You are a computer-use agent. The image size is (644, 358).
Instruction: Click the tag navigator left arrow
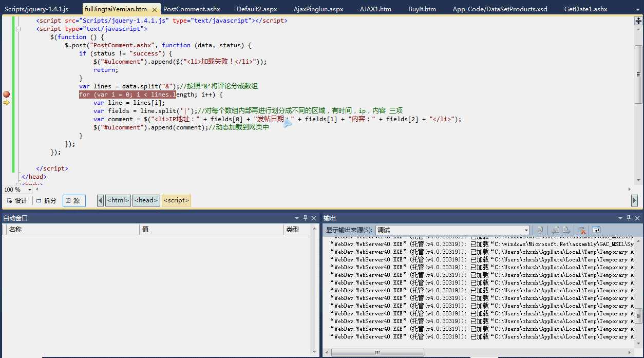101,200
